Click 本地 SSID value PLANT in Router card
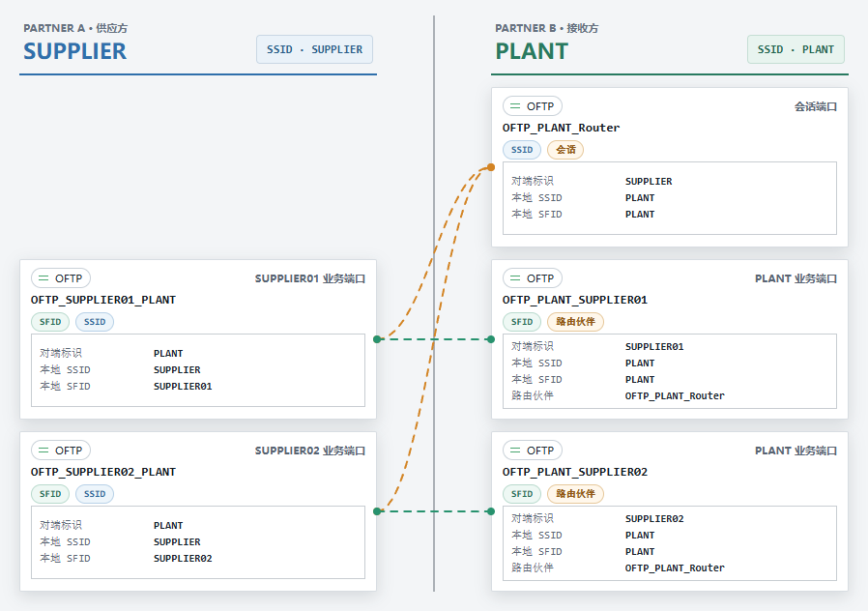The height and width of the screenshot is (611, 868). 640,198
